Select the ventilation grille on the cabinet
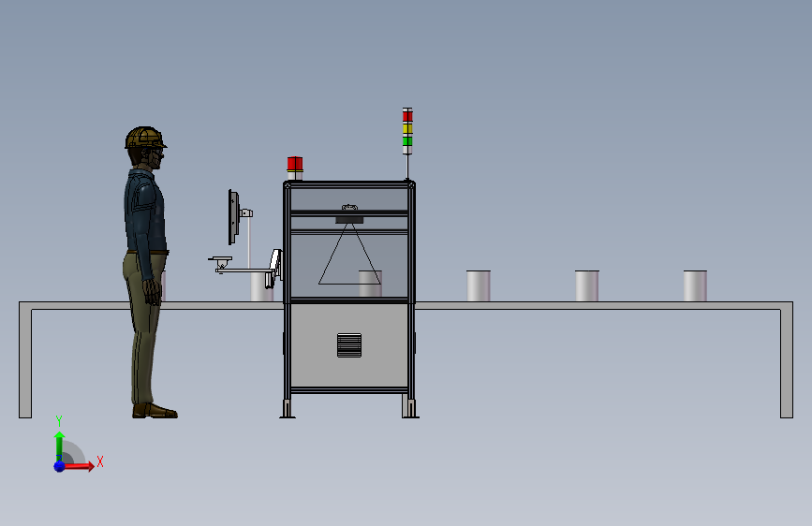The image size is (812, 526). tap(349, 345)
